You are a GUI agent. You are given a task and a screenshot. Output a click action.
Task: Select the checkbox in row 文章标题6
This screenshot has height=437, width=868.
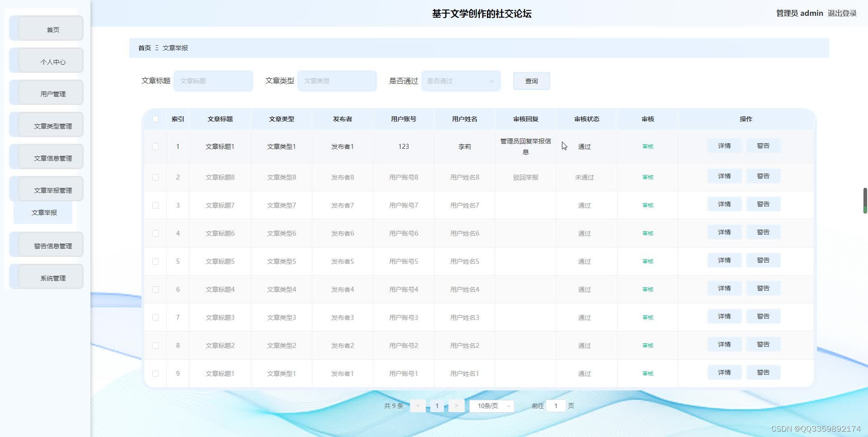(156, 233)
